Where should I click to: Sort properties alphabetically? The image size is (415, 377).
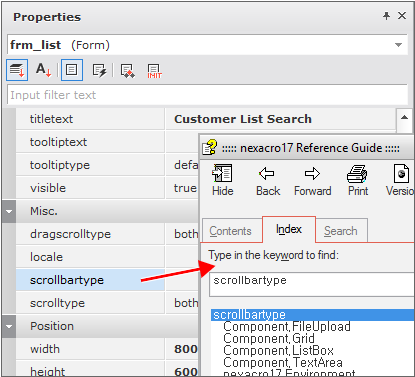pyautogui.click(x=44, y=70)
